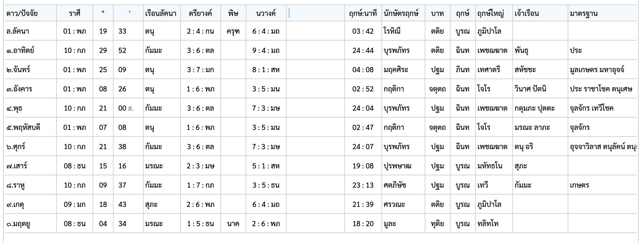Click the blue column divider marker in header
The image size is (644, 243).
[289, 13]
